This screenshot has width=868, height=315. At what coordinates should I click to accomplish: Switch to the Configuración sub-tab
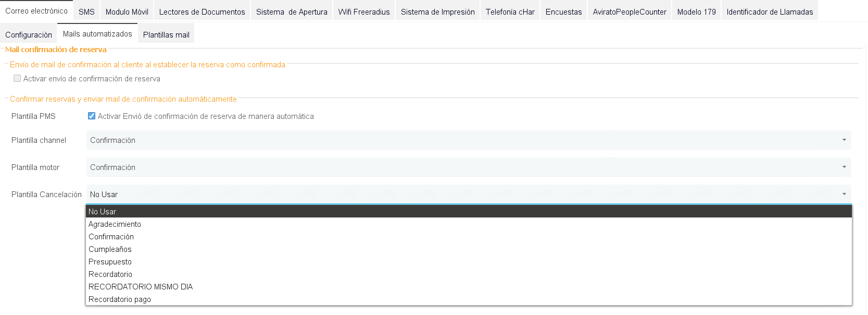pyautogui.click(x=29, y=34)
